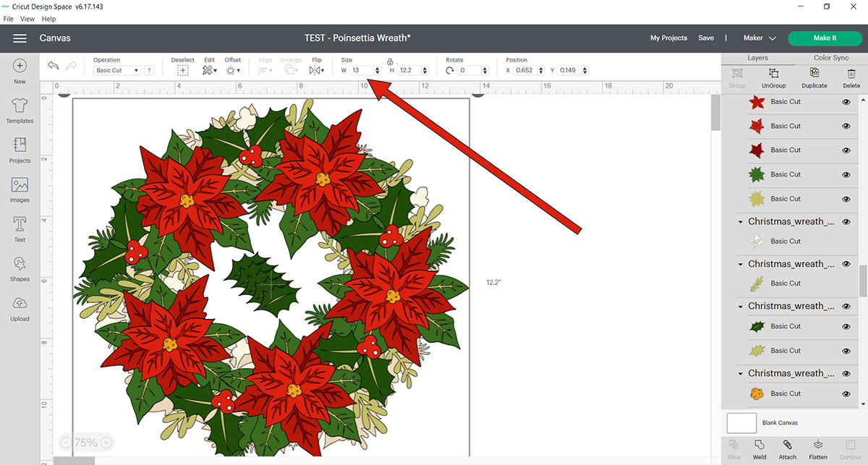Click the Layers panel vertical scrollbar
This screenshot has width=868, height=465.
pos(863,281)
